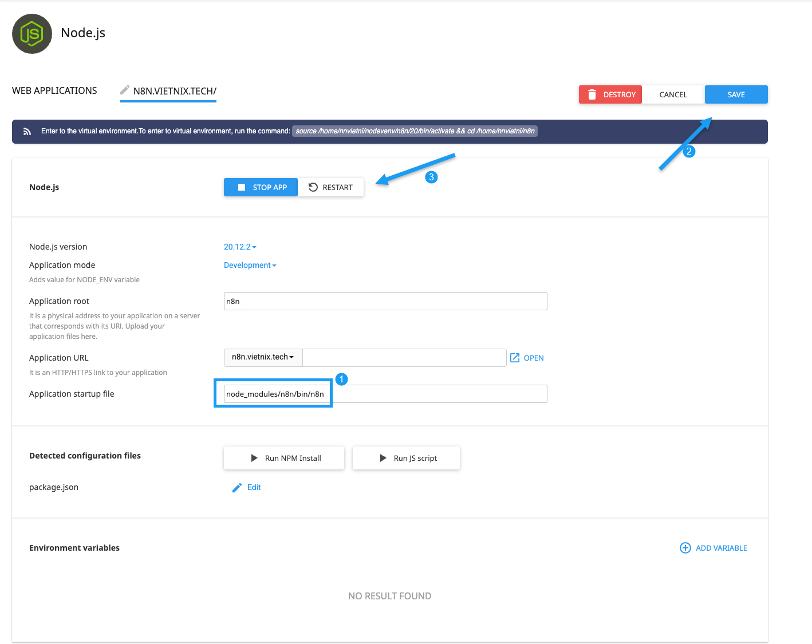Image resolution: width=812 pixels, height=644 pixels.
Task: Run JS script
Action: pos(406,458)
